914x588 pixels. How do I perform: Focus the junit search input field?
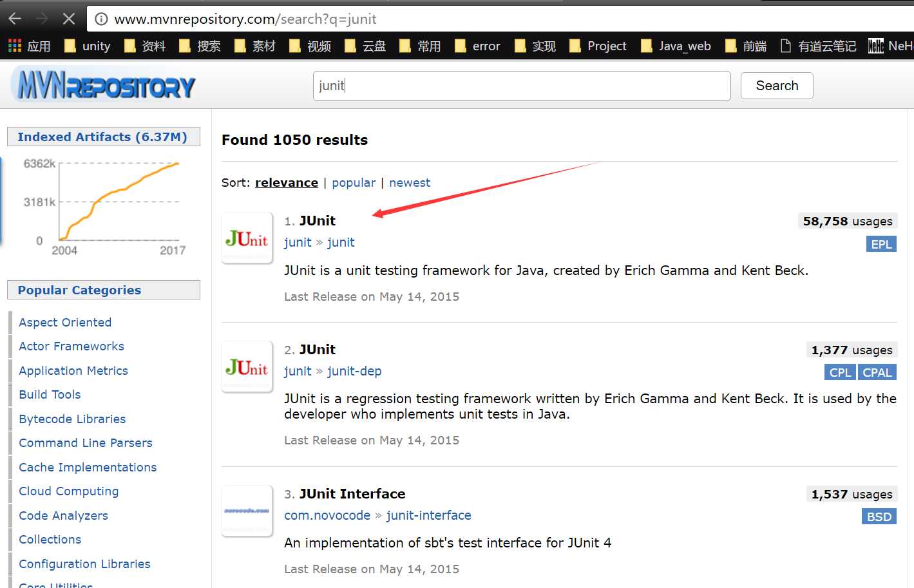coord(522,86)
